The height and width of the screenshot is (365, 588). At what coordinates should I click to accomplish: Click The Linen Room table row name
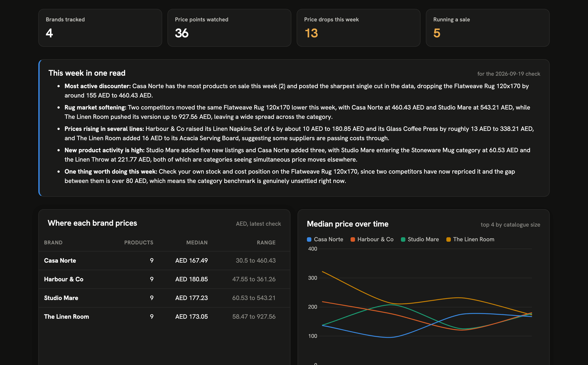(66, 316)
